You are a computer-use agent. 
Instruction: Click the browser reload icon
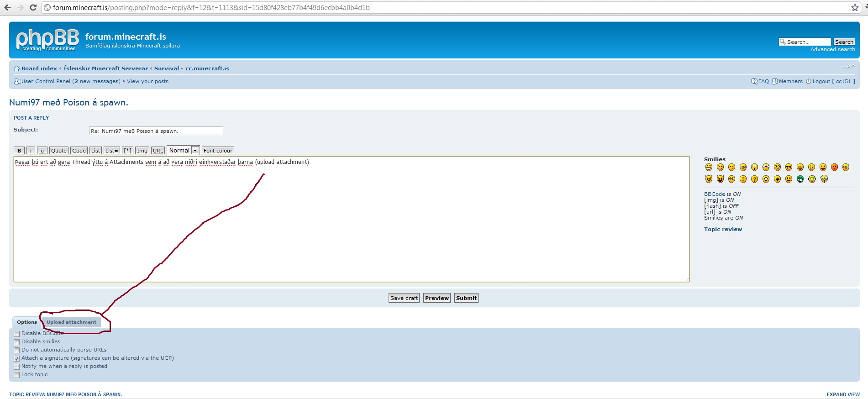[33, 7]
